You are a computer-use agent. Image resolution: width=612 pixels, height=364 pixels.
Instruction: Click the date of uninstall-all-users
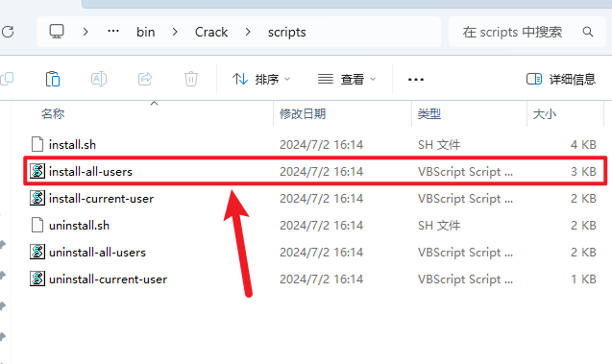click(322, 253)
